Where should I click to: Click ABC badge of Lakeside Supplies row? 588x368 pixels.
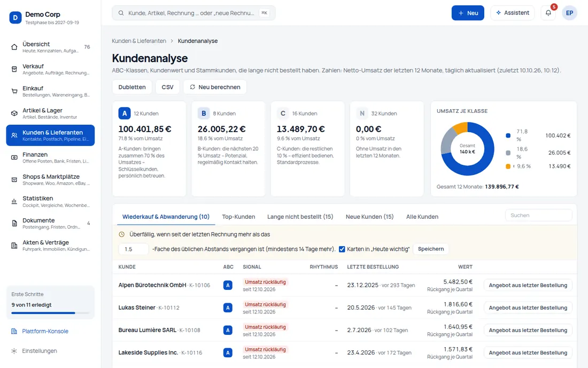[228, 353]
